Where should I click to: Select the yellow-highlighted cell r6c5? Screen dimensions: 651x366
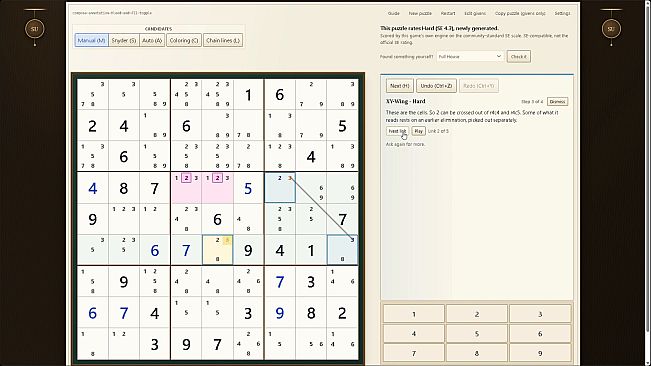(217, 250)
